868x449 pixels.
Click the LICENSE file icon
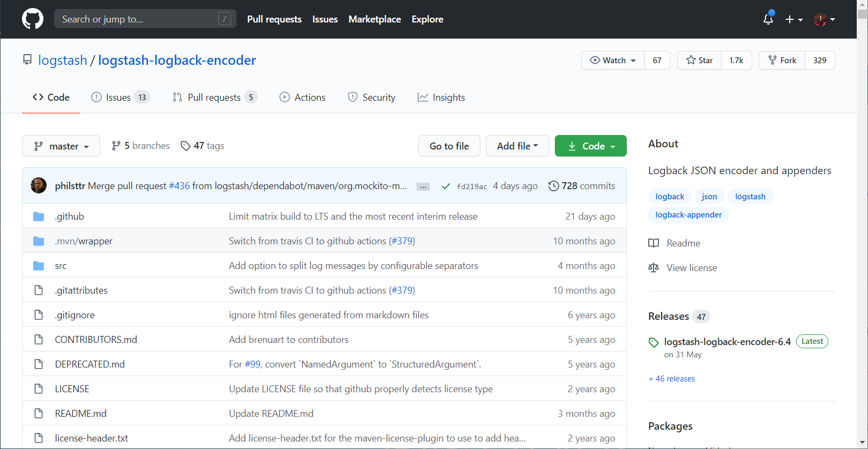[39, 389]
